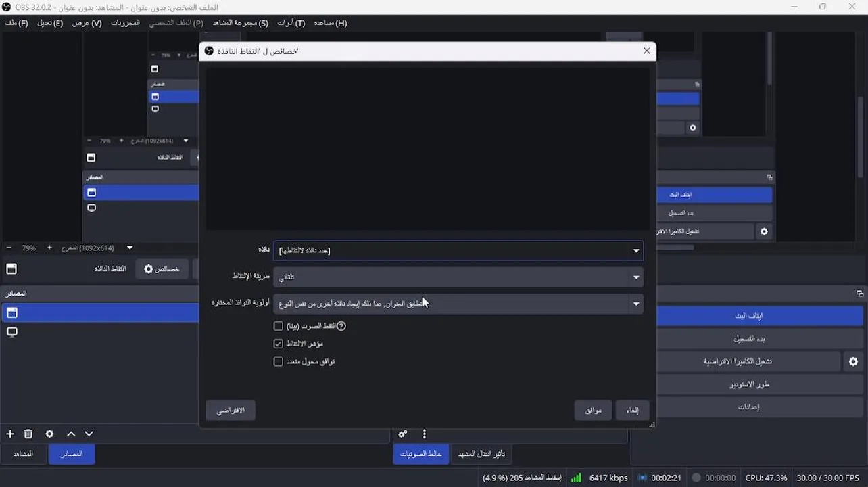Open the preview scaling dropdown arrow
The height and width of the screenshot is (487, 868).
pyautogui.click(x=130, y=248)
